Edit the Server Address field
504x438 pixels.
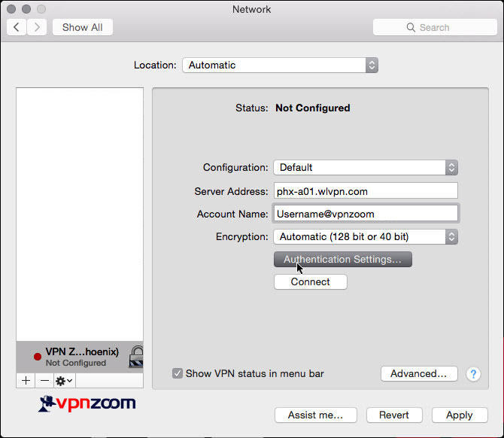pyautogui.click(x=366, y=191)
